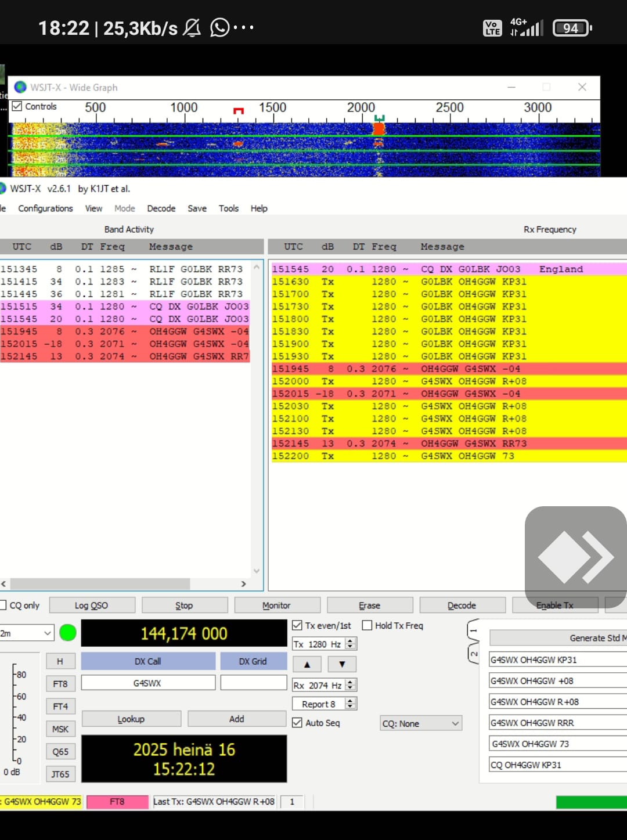627x840 pixels.
Task: Click the Log QSO button
Action: pyautogui.click(x=92, y=605)
